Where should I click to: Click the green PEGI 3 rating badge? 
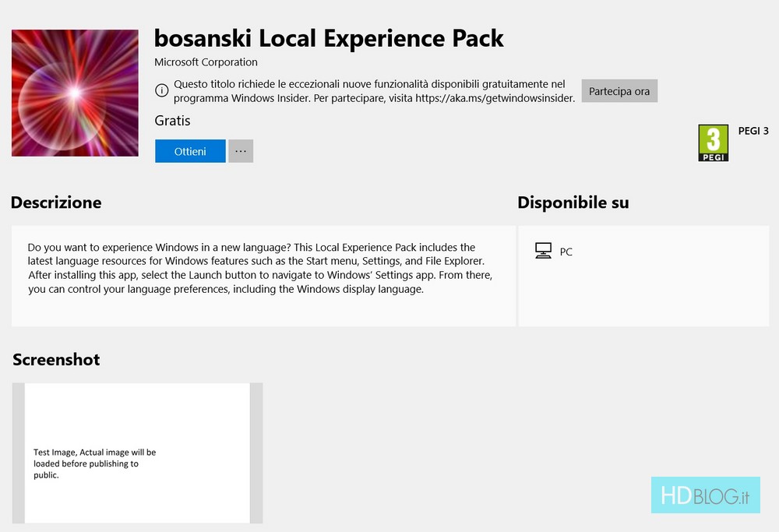pos(713,143)
